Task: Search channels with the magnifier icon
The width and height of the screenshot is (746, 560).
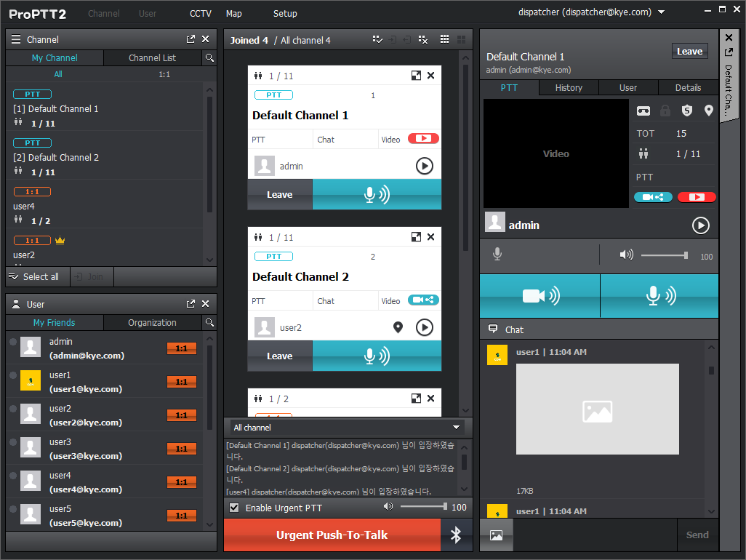Action: click(x=209, y=57)
